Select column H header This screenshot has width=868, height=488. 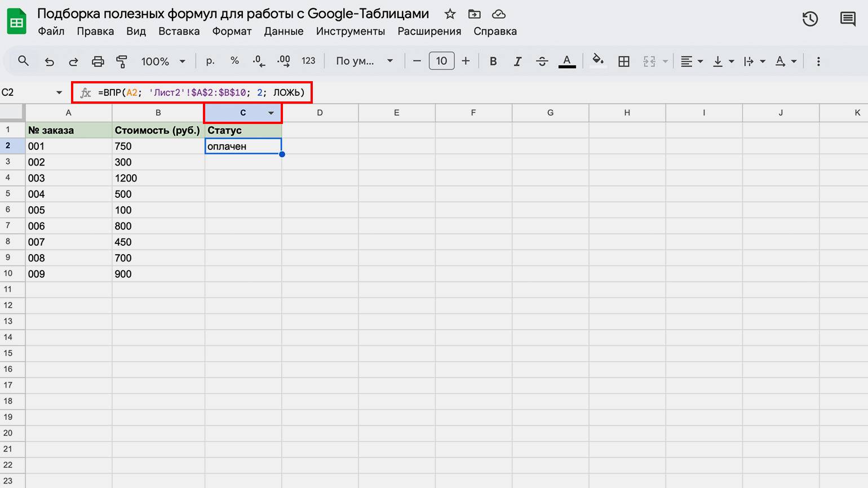pyautogui.click(x=627, y=113)
